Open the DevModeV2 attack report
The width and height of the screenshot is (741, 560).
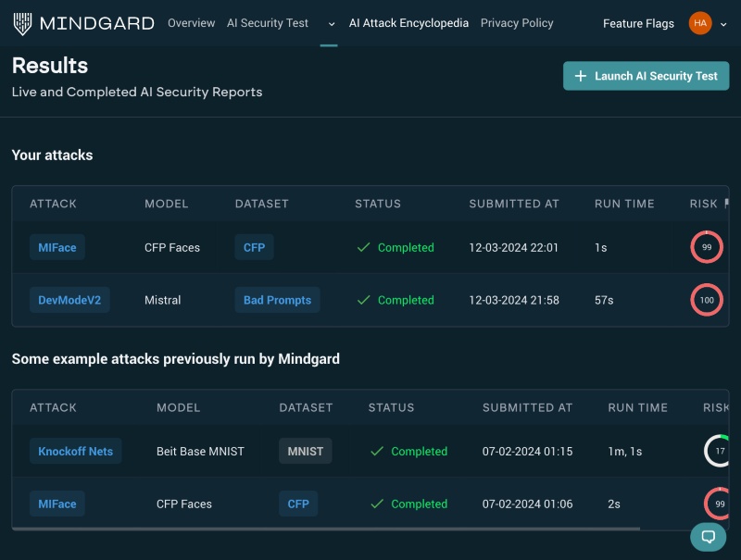point(69,300)
